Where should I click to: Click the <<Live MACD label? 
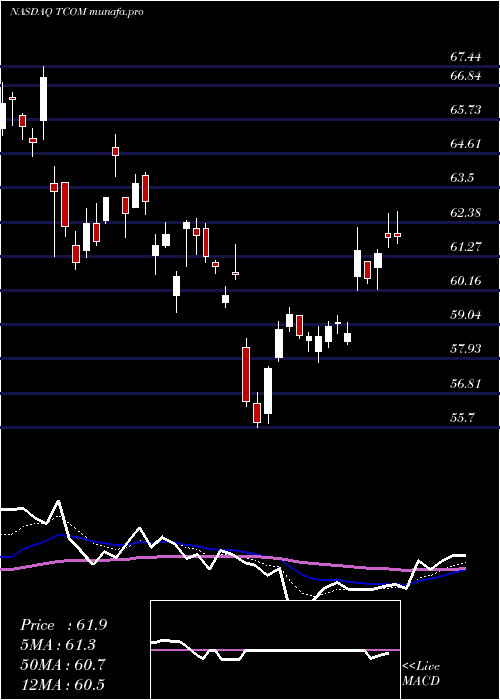421,674
